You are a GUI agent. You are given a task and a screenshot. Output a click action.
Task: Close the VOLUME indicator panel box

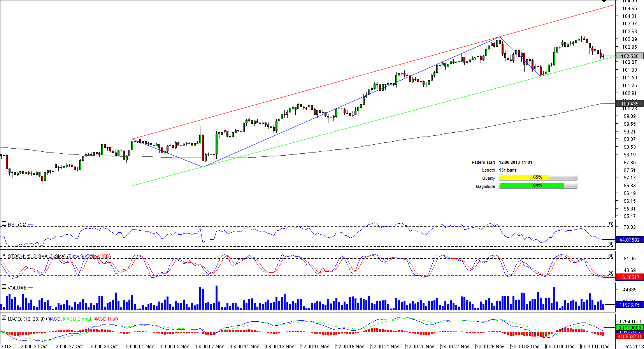(4, 287)
